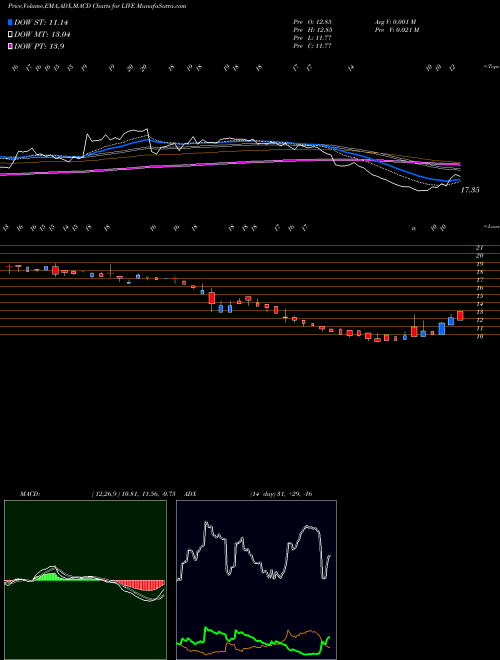Click the 16 price axis label
The height and width of the screenshot is (660, 500).
tap(479, 288)
